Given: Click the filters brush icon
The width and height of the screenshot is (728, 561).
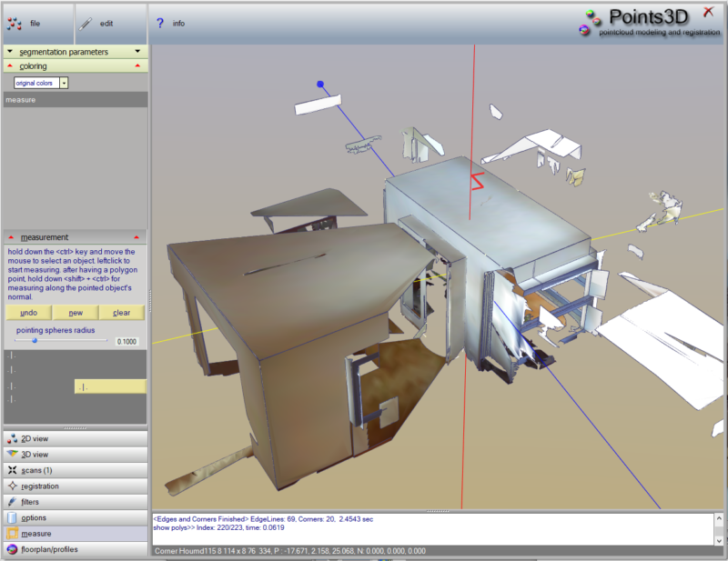Looking at the screenshot, I should click(x=12, y=502).
